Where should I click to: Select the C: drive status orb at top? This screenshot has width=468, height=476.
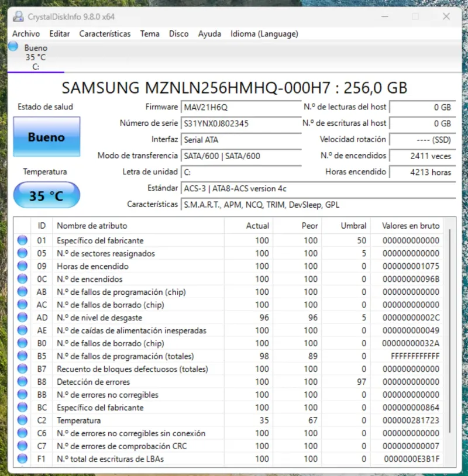pyautogui.click(x=13, y=46)
